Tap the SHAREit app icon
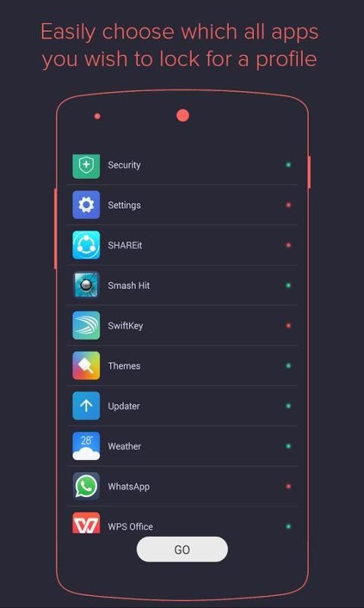The height and width of the screenshot is (608, 364). tap(86, 245)
